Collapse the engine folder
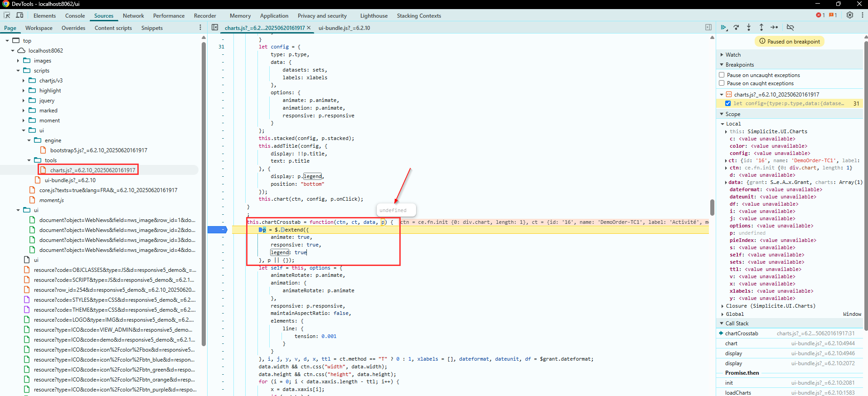Image resolution: width=868 pixels, height=396 pixels. pyautogui.click(x=29, y=140)
